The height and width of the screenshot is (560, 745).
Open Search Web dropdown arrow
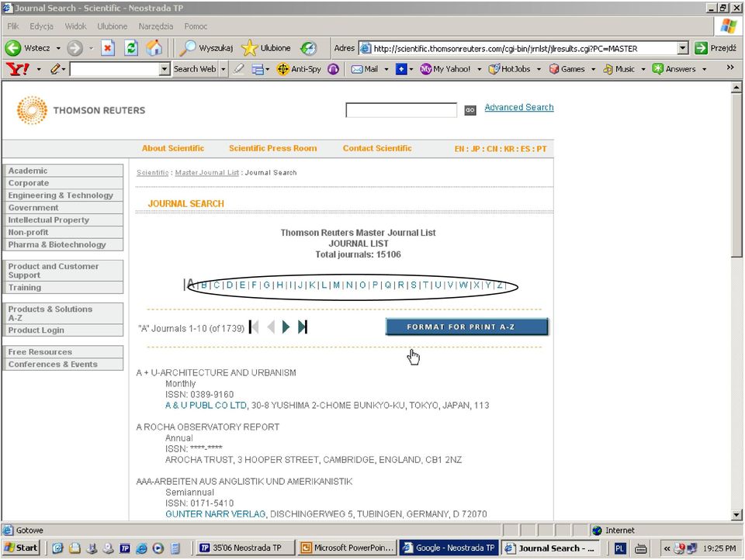coord(223,69)
